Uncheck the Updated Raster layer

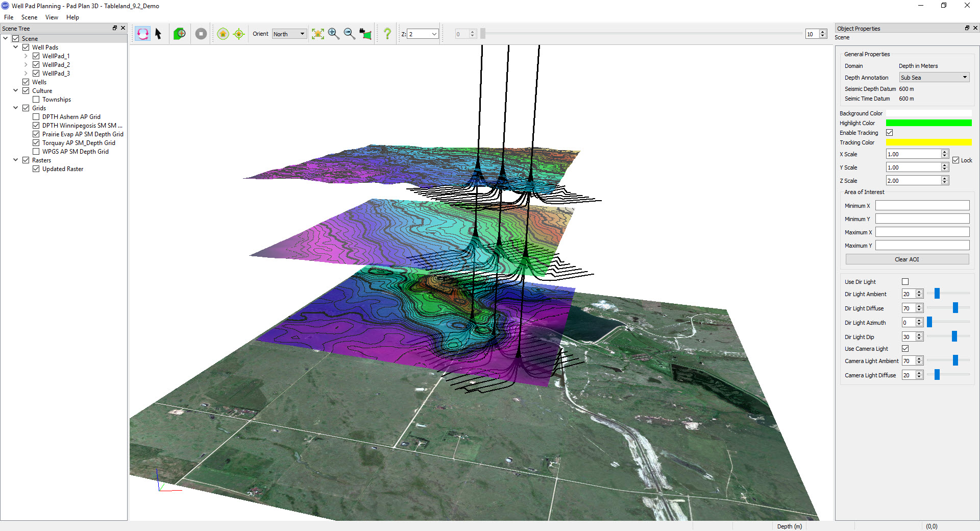36,169
